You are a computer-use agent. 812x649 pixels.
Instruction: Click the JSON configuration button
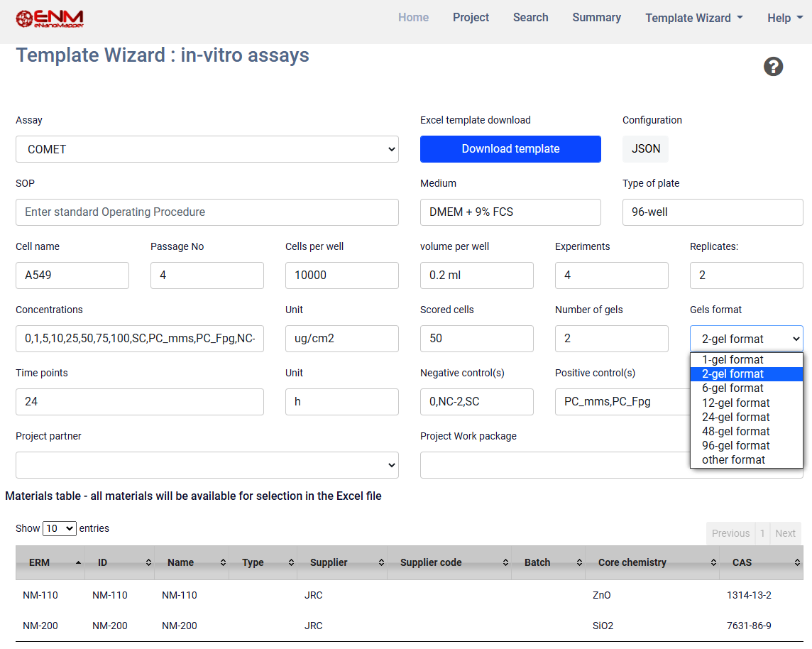pos(645,149)
